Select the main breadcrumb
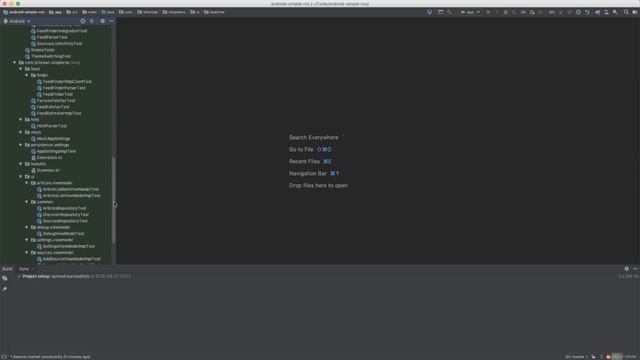Screen dimensions: 640x360 tap(90, 12)
